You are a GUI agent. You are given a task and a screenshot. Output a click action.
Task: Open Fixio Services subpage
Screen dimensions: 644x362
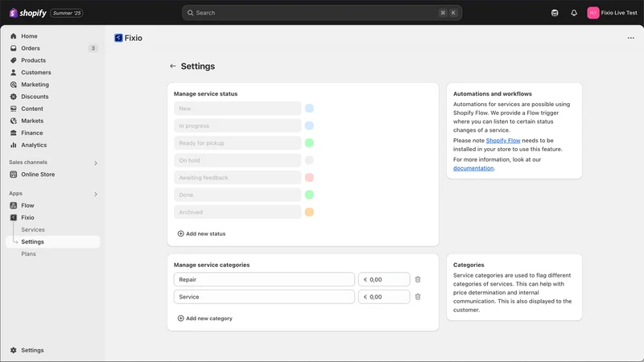pos(33,229)
